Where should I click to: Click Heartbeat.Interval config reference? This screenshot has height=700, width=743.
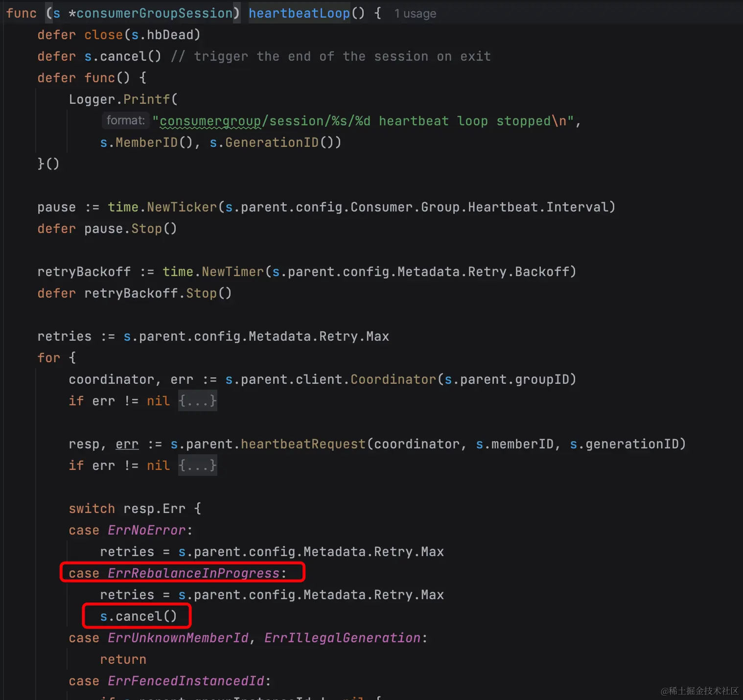538,207
